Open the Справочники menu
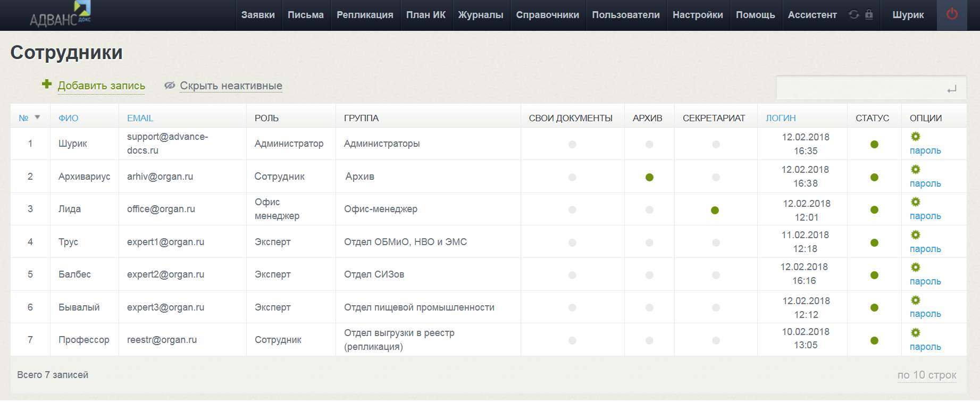Screen dimensions: 980x402 click(547, 15)
